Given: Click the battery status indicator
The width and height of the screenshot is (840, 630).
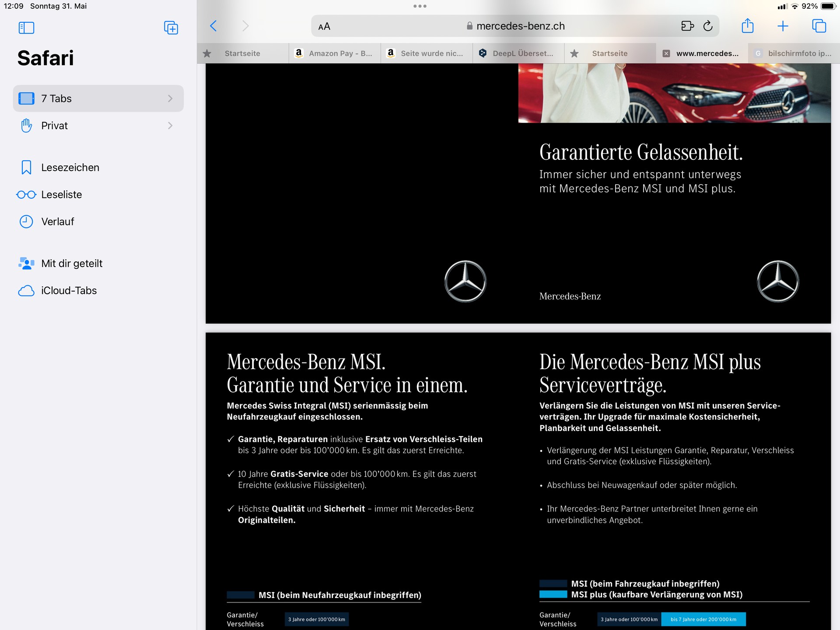Looking at the screenshot, I should (x=828, y=6).
